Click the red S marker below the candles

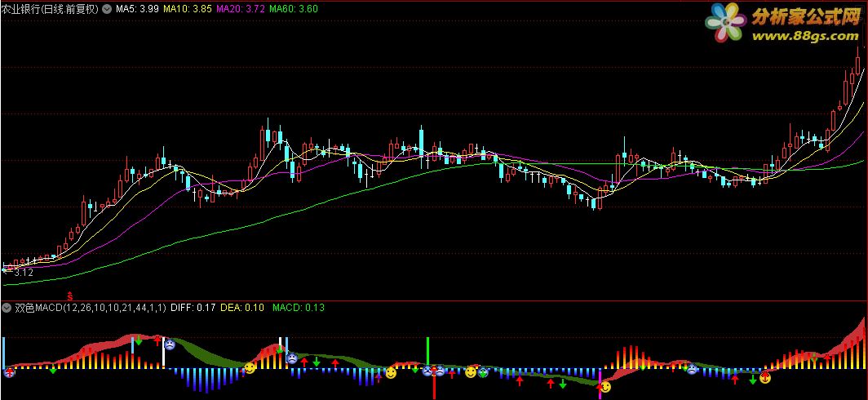coord(70,296)
